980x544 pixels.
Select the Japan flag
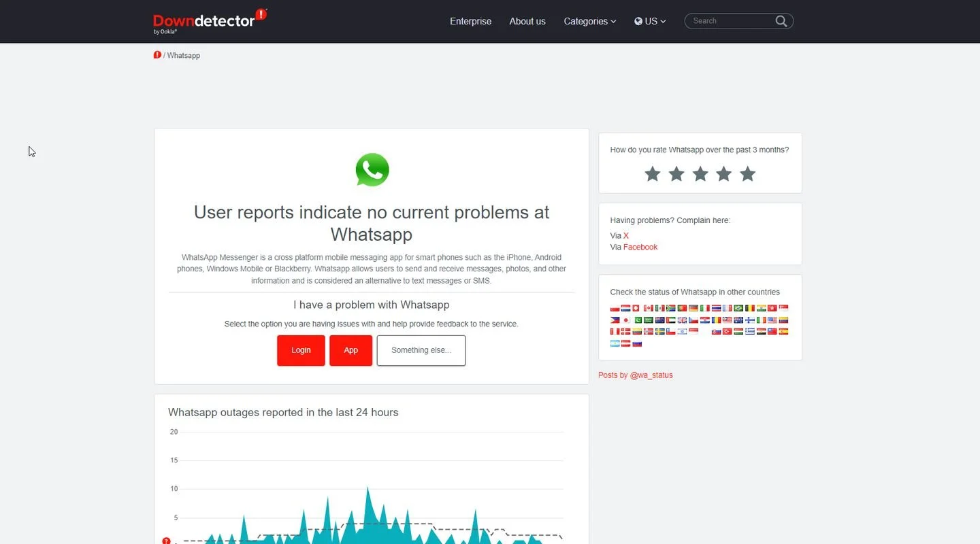click(626, 320)
